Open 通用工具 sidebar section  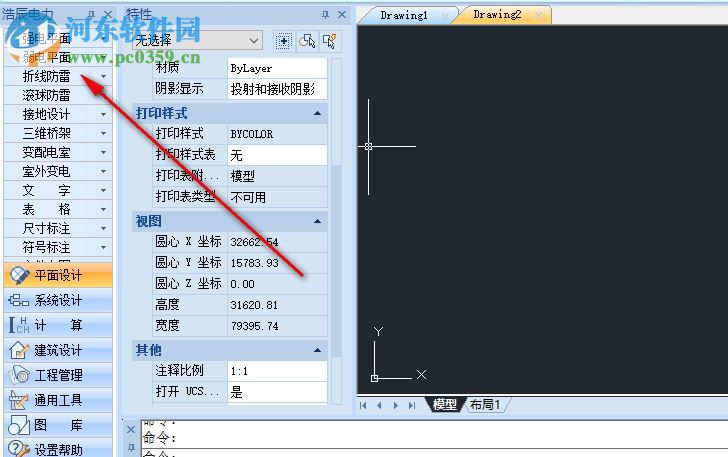[x=58, y=400]
